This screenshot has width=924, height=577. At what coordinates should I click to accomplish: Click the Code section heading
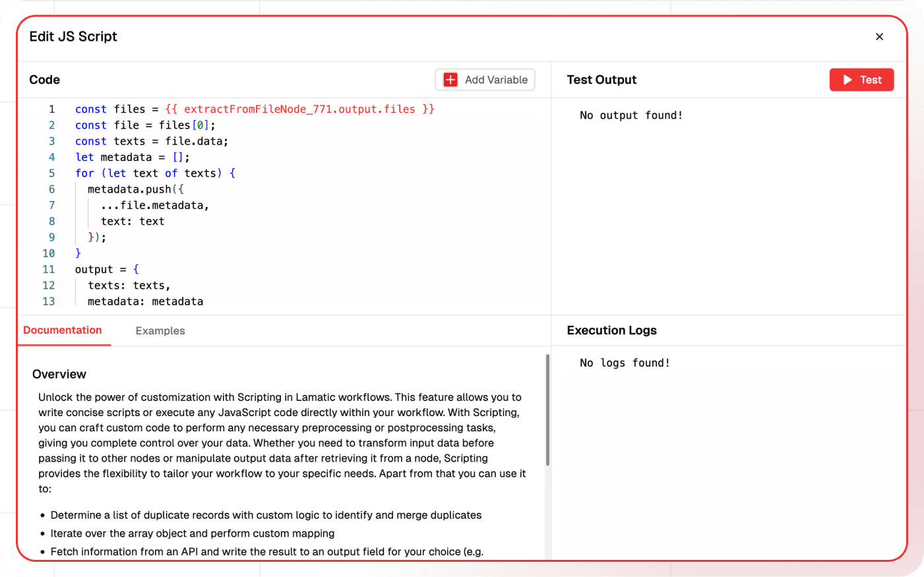pyautogui.click(x=45, y=80)
